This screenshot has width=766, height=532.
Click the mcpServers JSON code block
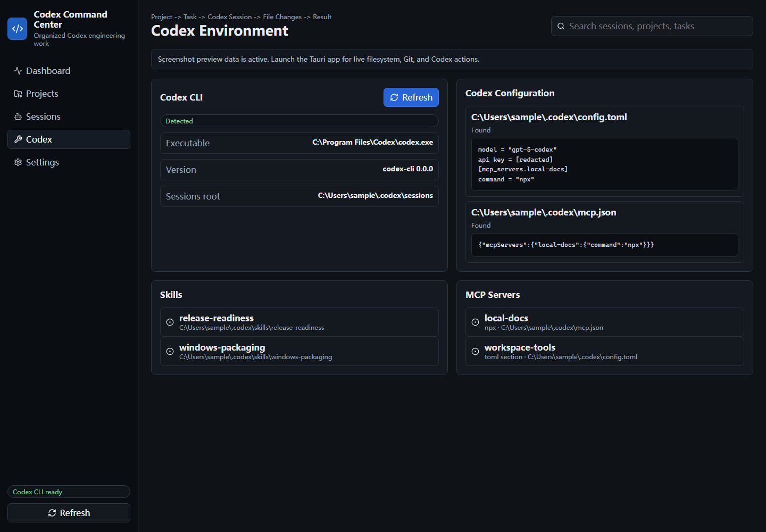coord(605,245)
